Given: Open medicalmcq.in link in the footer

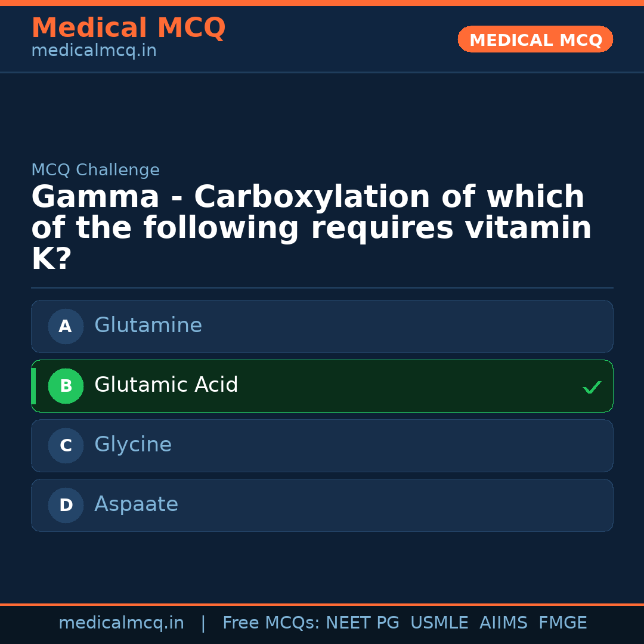Looking at the screenshot, I should [121, 623].
